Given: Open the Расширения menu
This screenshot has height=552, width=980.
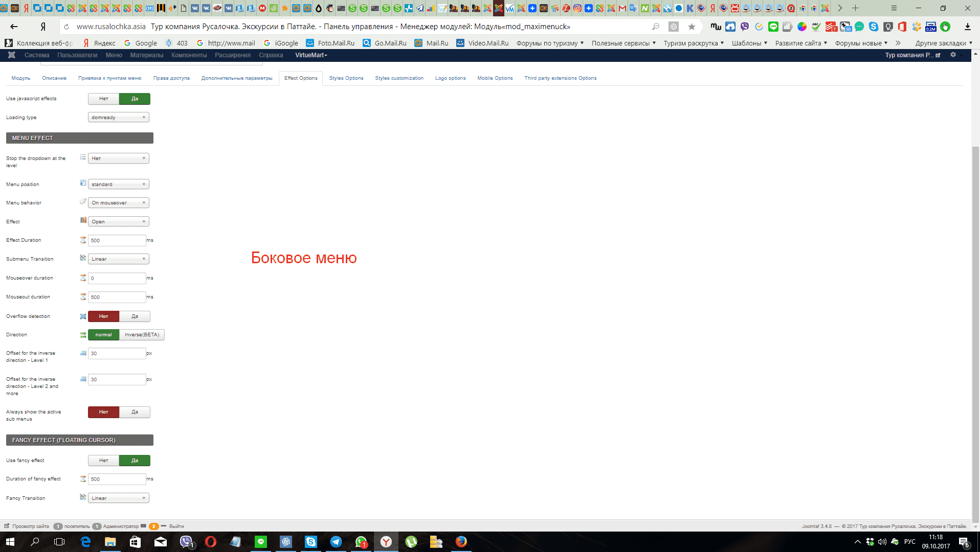Looking at the screenshot, I should click(233, 55).
